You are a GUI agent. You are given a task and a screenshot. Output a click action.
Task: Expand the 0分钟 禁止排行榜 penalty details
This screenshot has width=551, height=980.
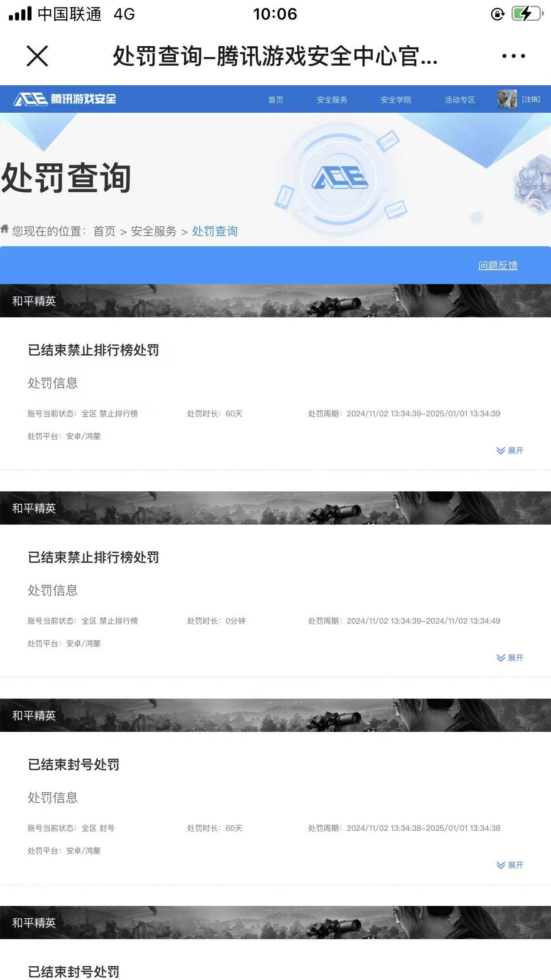click(510, 658)
